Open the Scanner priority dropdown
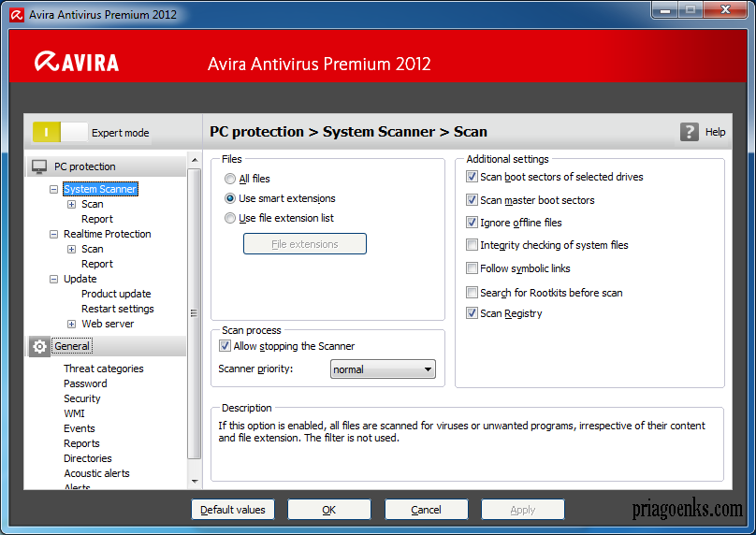The width and height of the screenshot is (756, 535). [383, 369]
